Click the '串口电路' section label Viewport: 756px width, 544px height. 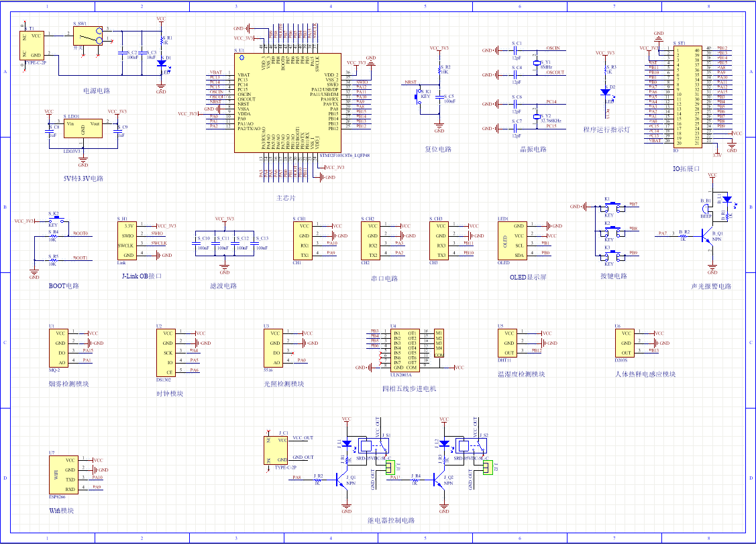pos(384,278)
